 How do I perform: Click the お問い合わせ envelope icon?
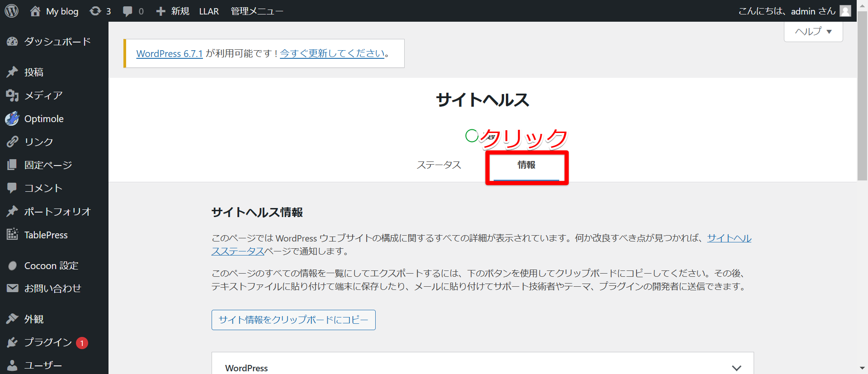pyautogui.click(x=12, y=289)
